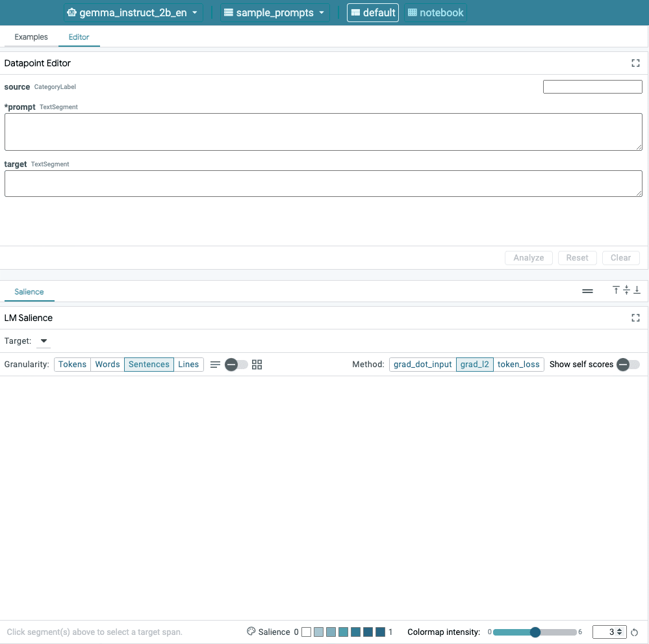The image size is (649, 644).
Task: Click the source CategoryLabel input box
Action: [x=592, y=86]
